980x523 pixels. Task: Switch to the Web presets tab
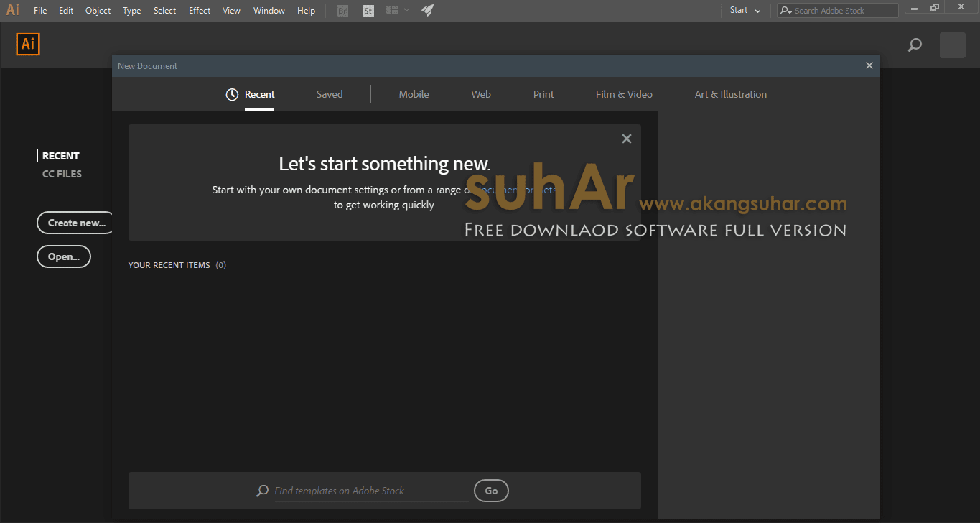481,94
